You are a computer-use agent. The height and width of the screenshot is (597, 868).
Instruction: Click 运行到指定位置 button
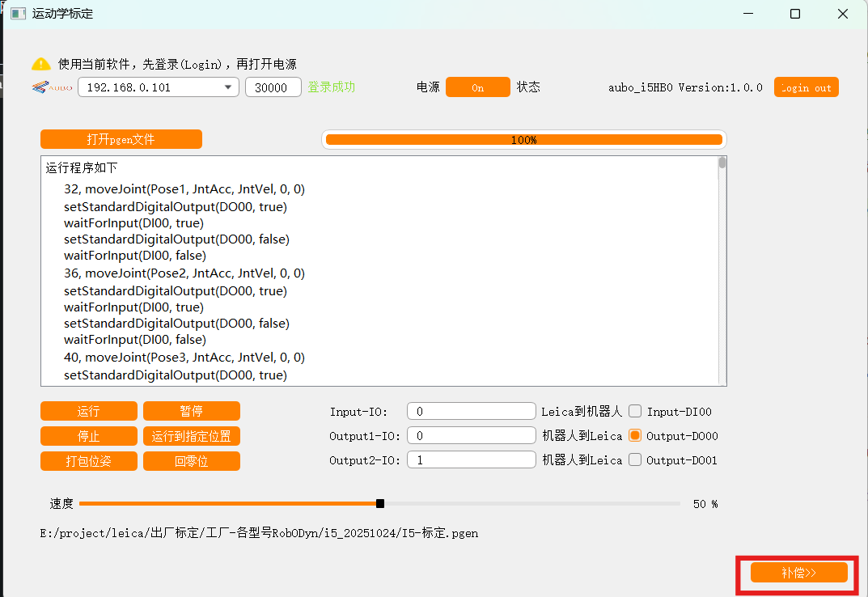click(191, 436)
